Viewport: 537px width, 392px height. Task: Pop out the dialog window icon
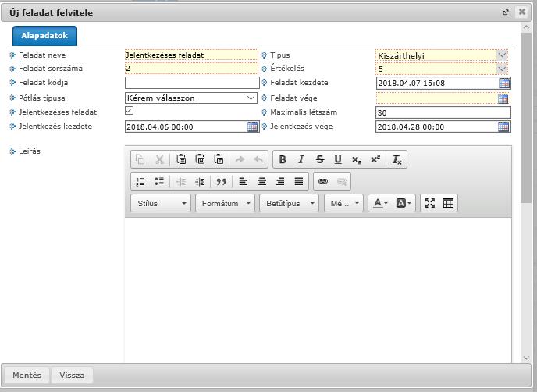pyautogui.click(x=506, y=12)
